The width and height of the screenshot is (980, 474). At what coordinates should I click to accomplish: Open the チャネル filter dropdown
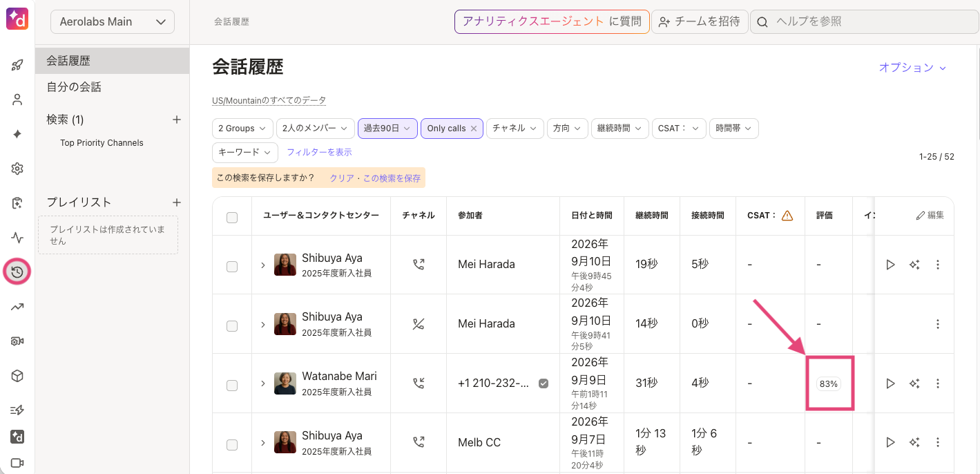pyautogui.click(x=515, y=129)
